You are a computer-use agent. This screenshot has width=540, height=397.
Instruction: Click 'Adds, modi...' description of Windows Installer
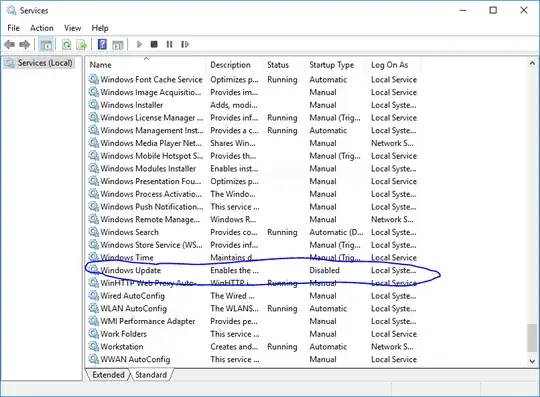pos(234,105)
